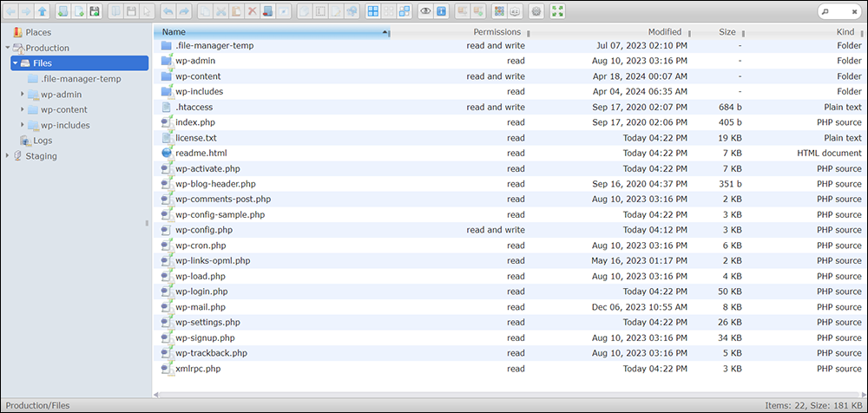The image size is (868, 413).
Task: Select the wp-mail.php file
Action: (x=510, y=306)
